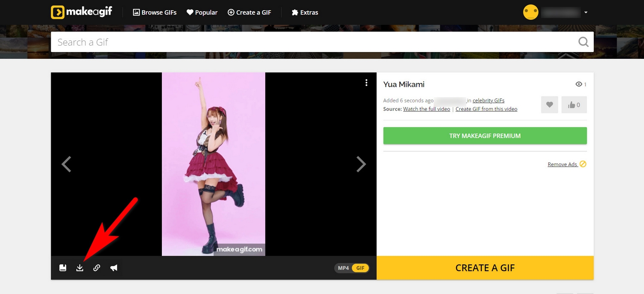Open Create a GIF menu
644x294 pixels.
coord(249,12)
